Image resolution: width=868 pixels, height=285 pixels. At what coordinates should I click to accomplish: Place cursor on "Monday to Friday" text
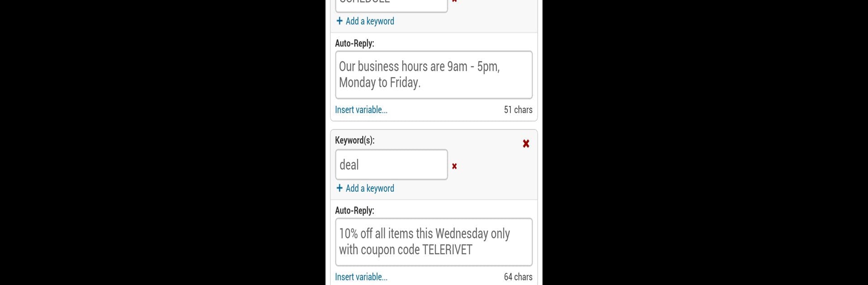pyautogui.click(x=380, y=82)
